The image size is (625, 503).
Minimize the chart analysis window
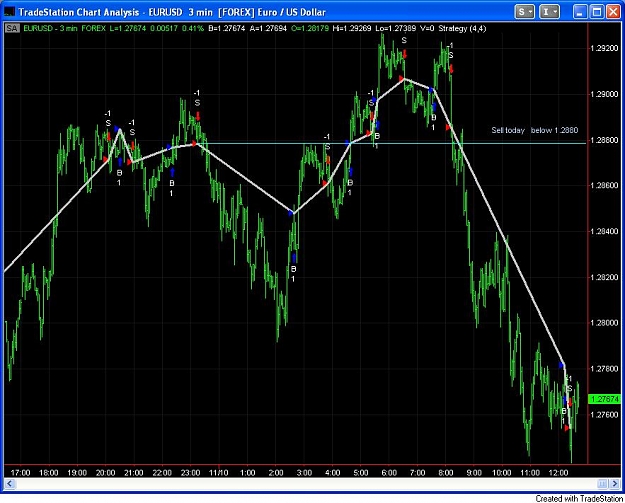tap(581, 12)
